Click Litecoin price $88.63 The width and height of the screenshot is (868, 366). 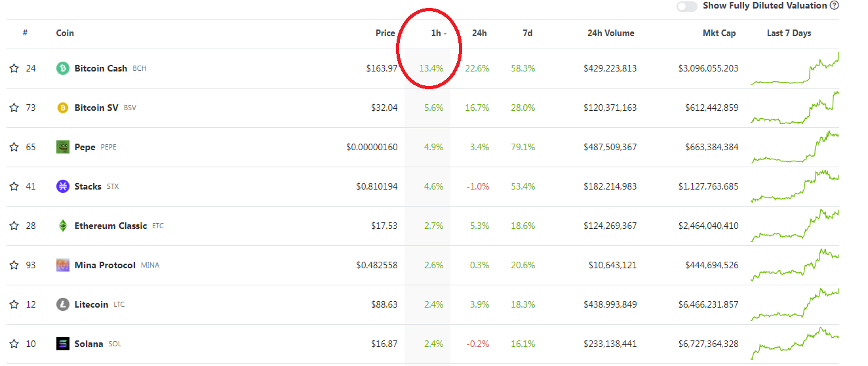point(384,304)
